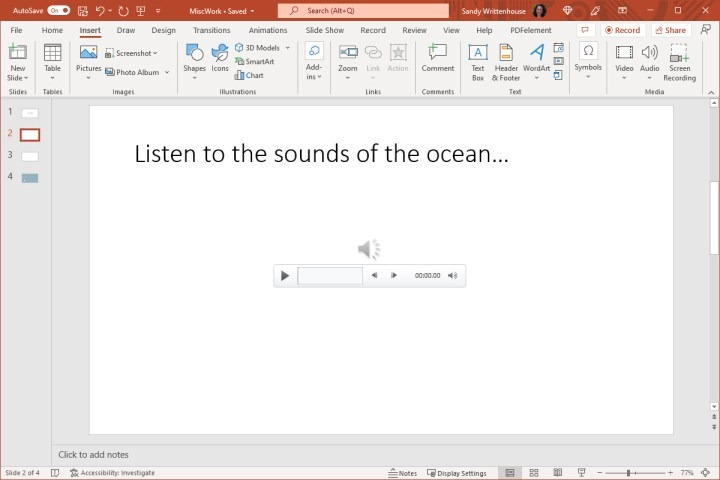Insert a Table from the ribbon
Viewport: 720px width, 480px height.
pos(52,62)
